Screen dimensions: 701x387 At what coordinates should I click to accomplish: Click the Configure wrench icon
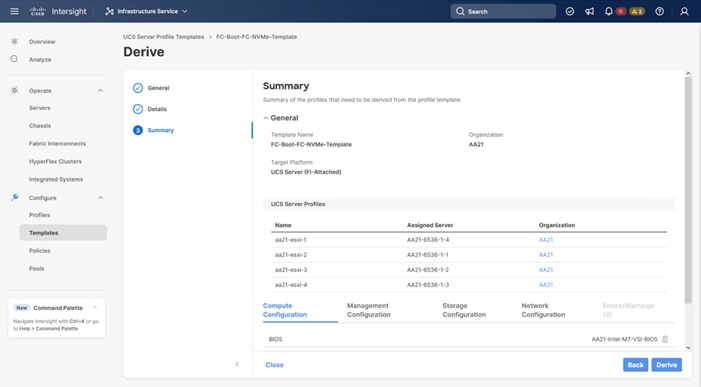[x=14, y=198]
